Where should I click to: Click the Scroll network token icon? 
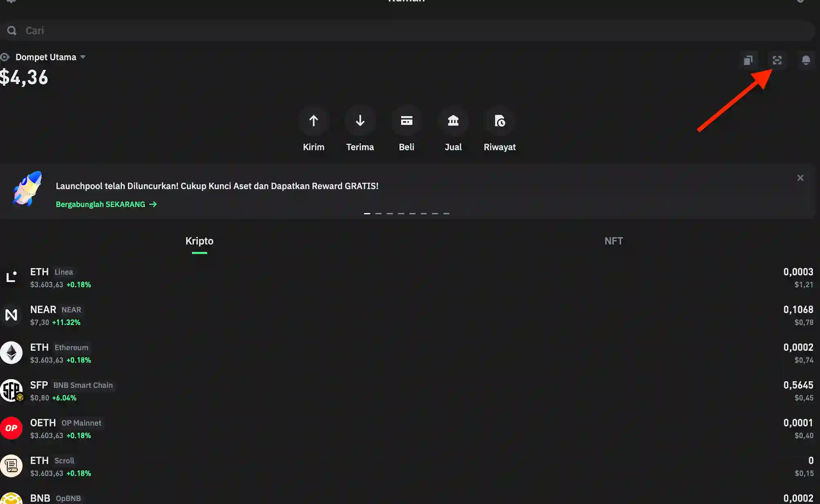pos(11,466)
